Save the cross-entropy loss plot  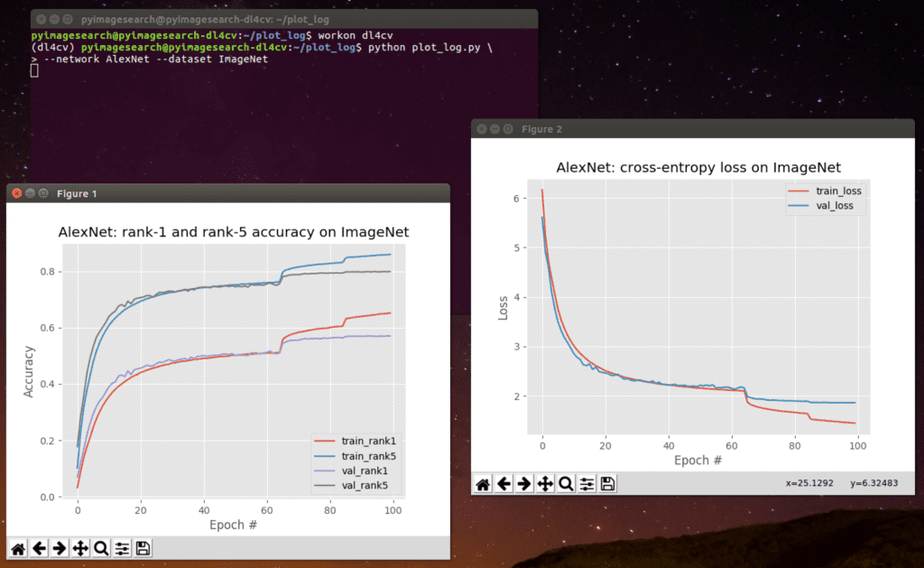coord(606,483)
